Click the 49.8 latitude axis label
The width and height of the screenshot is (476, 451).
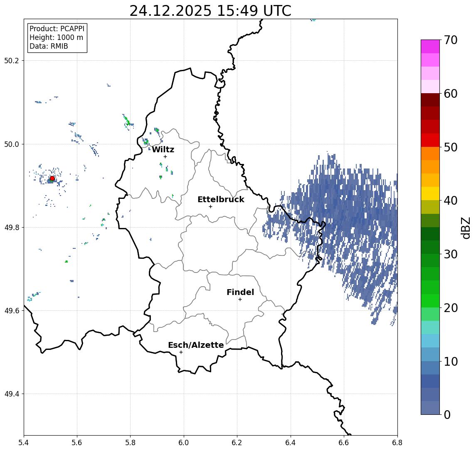[12, 227]
